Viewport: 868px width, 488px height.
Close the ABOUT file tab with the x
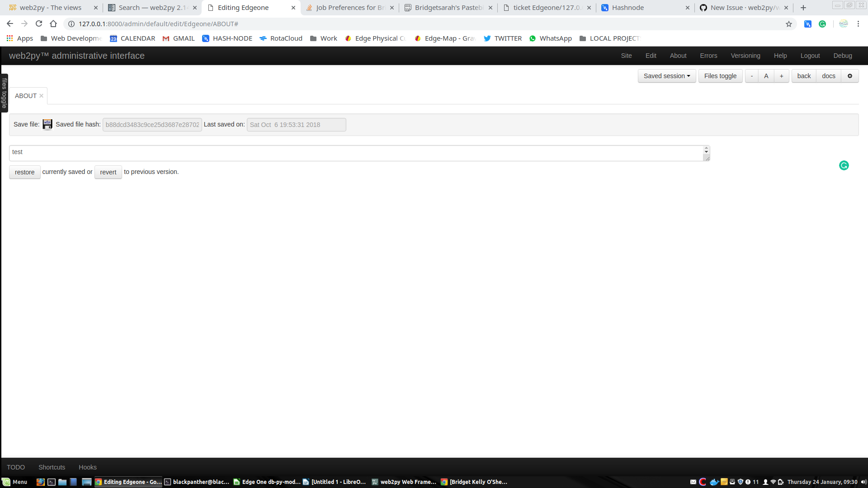[41, 96]
